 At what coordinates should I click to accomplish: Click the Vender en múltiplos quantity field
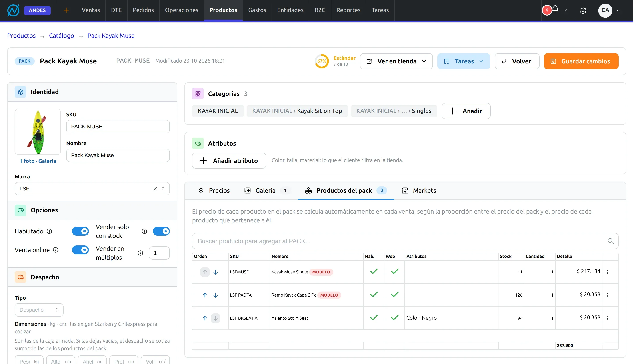(159, 253)
